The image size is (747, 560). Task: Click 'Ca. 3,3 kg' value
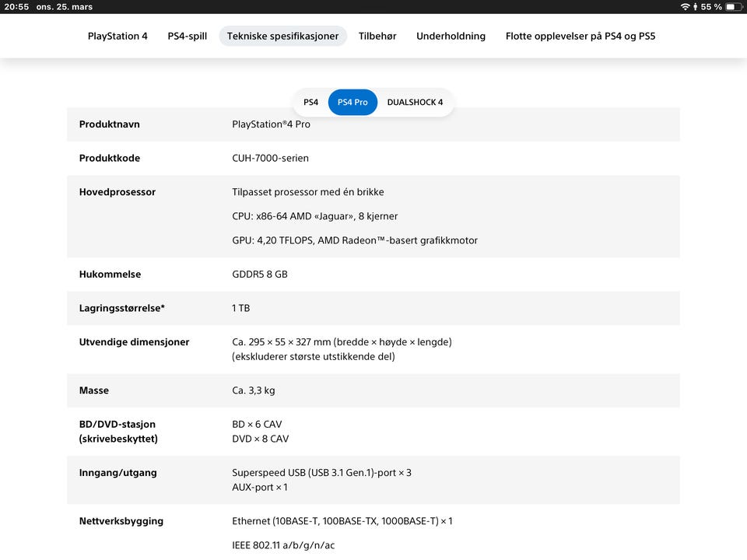(x=254, y=390)
